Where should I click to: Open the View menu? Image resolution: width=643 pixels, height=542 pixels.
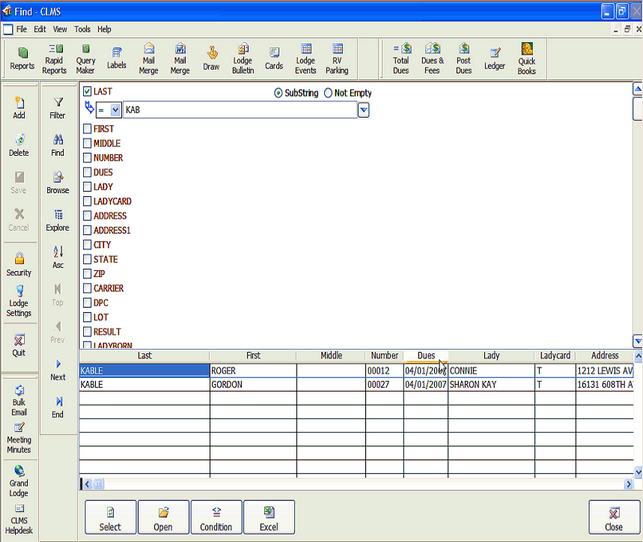pos(60,30)
